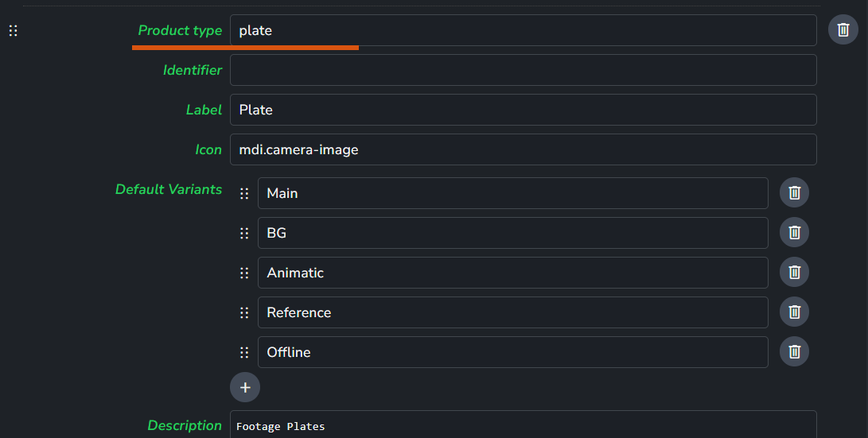Remove the Main variant
The height and width of the screenshot is (438, 868).
click(794, 192)
